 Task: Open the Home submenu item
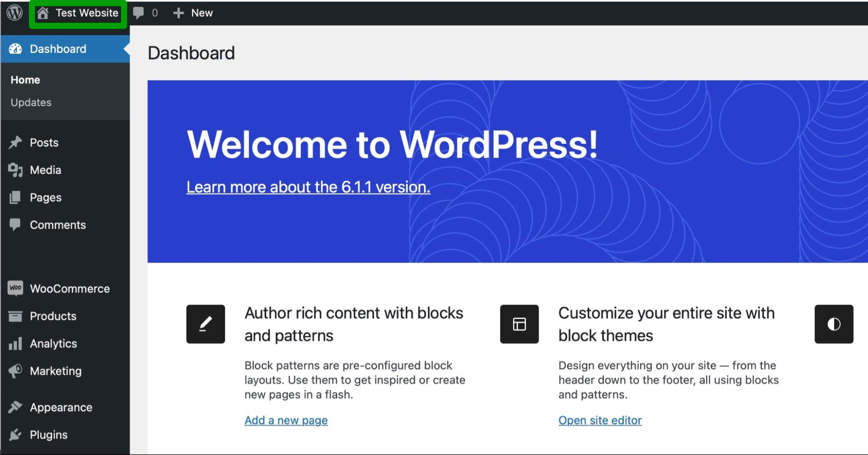point(25,80)
